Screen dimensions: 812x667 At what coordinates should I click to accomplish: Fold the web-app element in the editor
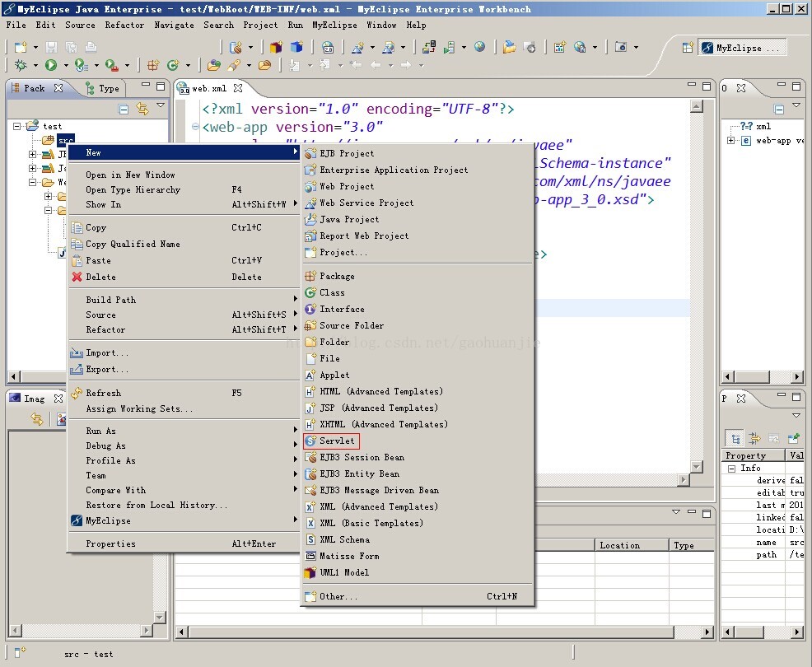click(195, 126)
